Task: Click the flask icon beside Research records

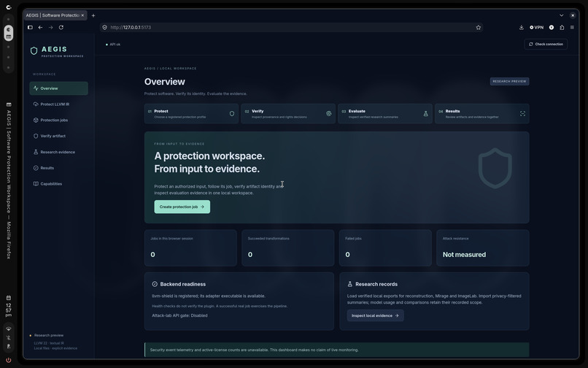Action: coord(350,284)
